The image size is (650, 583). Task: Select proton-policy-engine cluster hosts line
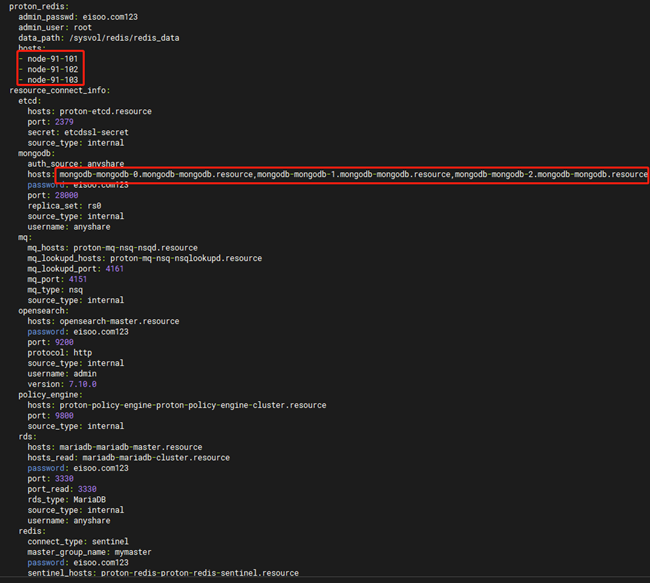coord(177,405)
